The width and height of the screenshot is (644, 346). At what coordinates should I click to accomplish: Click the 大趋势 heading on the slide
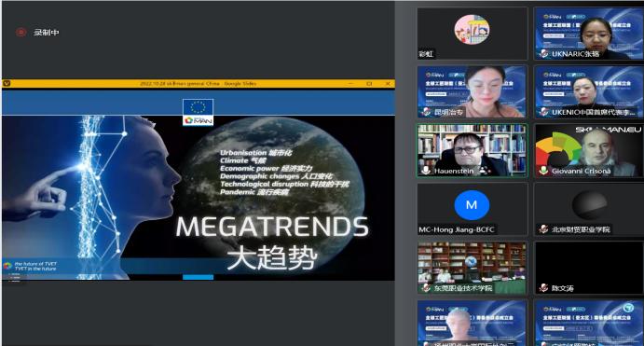[x=272, y=257]
